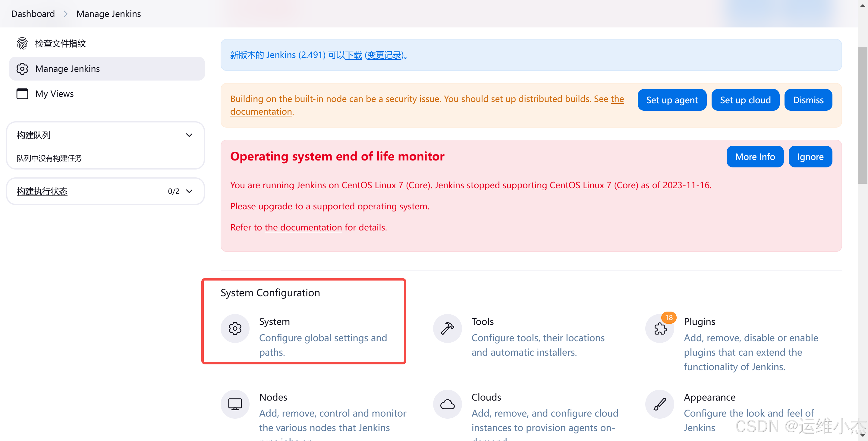Open Appearance paintbrush icon

point(660,404)
